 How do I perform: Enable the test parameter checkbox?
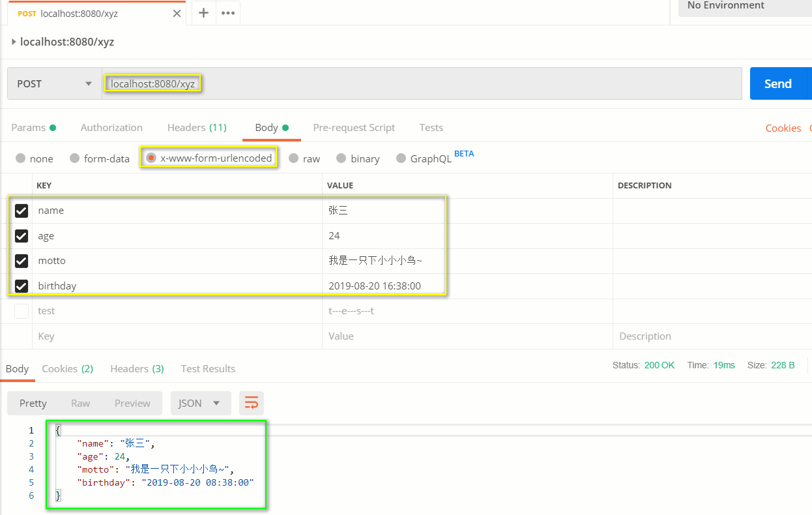point(21,311)
